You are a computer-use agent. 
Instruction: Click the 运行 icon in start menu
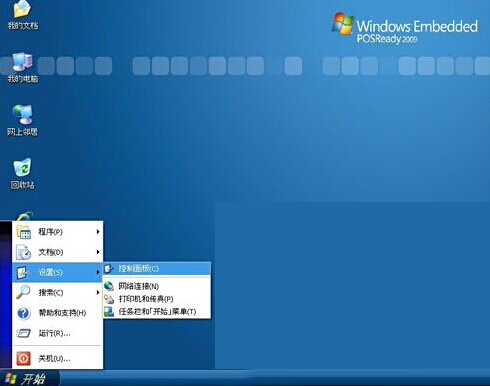click(x=23, y=333)
